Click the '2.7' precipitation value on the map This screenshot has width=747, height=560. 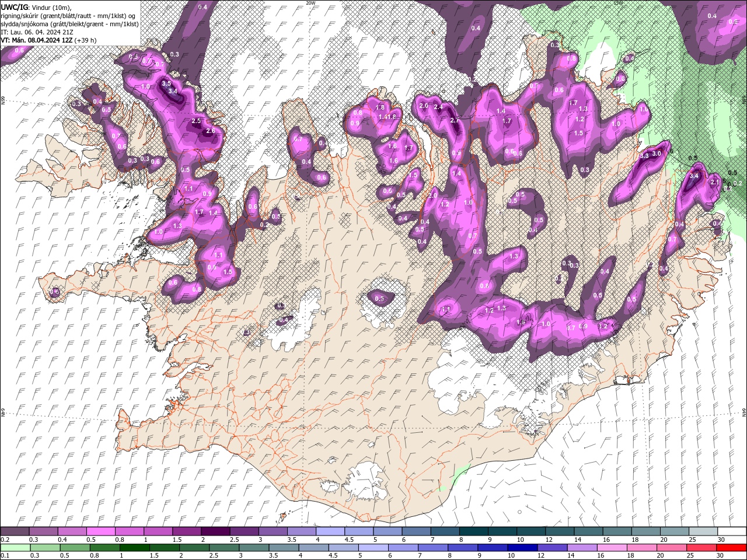click(455, 120)
